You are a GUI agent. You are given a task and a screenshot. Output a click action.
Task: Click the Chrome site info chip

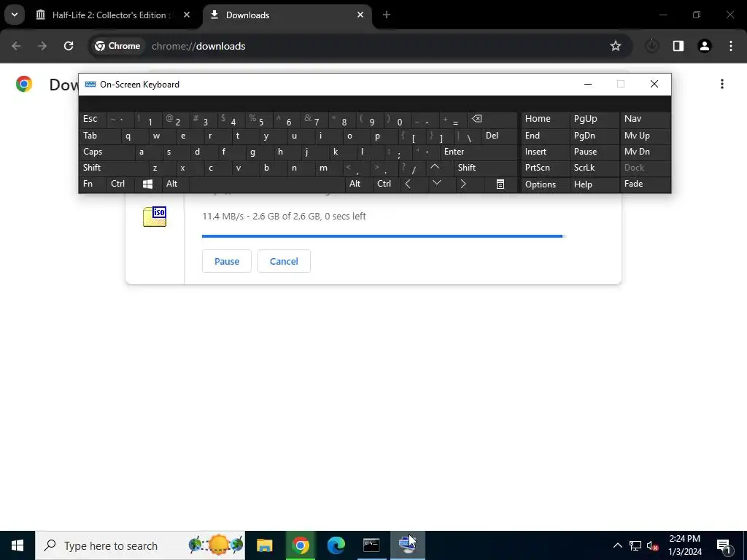point(117,46)
